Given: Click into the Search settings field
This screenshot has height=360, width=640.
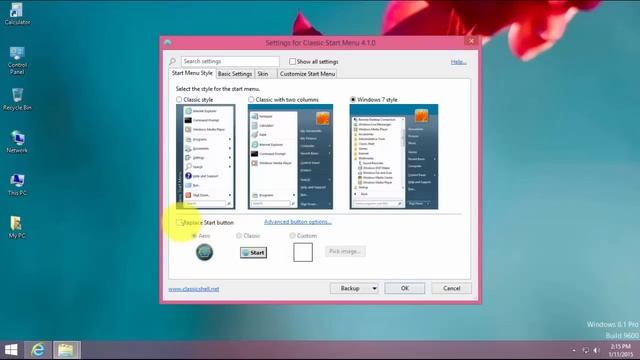Looking at the screenshot, I should (x=230, y=62).
